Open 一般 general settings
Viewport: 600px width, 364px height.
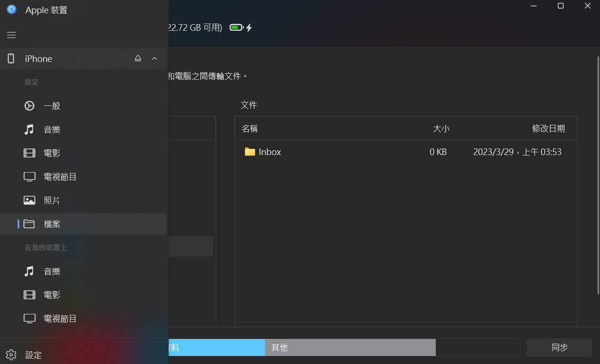click(x=52, y=106)
